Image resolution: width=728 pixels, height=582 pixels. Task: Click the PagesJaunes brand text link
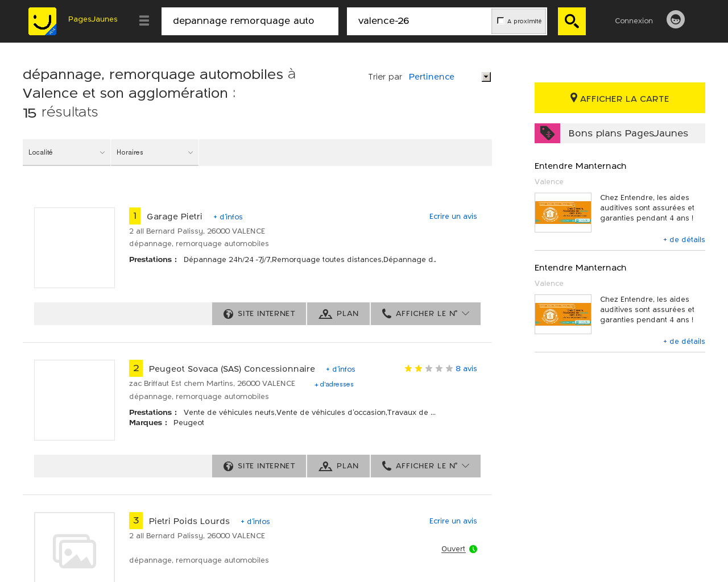click(x=93, y=19)
